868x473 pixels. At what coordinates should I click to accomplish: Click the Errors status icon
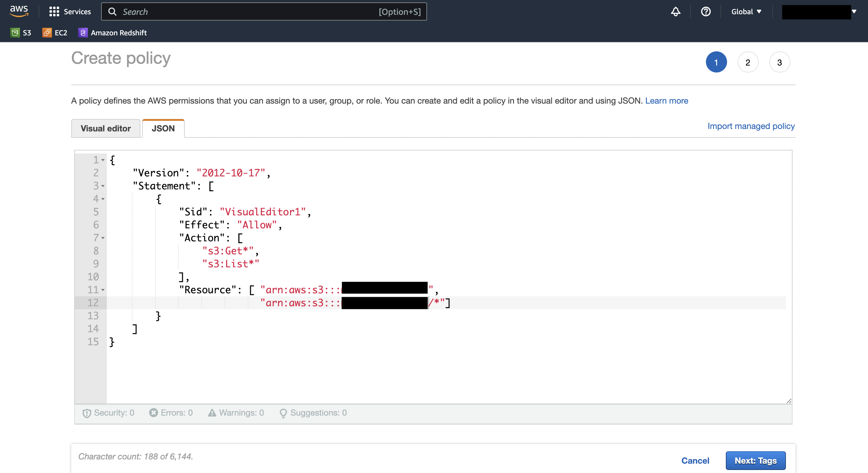153,413
